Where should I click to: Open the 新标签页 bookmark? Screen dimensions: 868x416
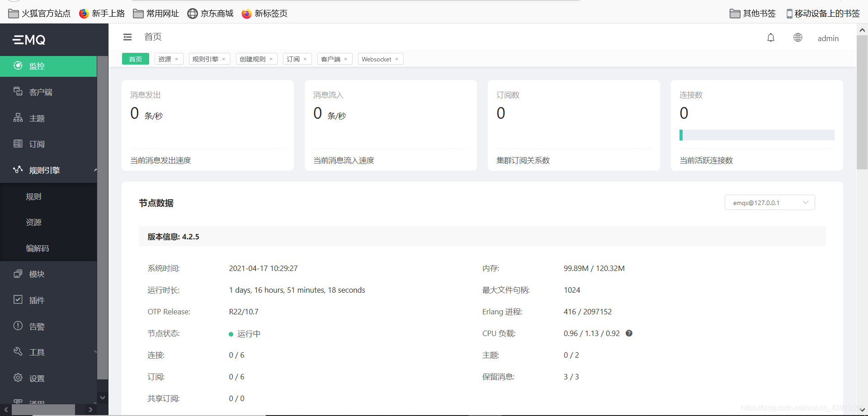point(264,14)
